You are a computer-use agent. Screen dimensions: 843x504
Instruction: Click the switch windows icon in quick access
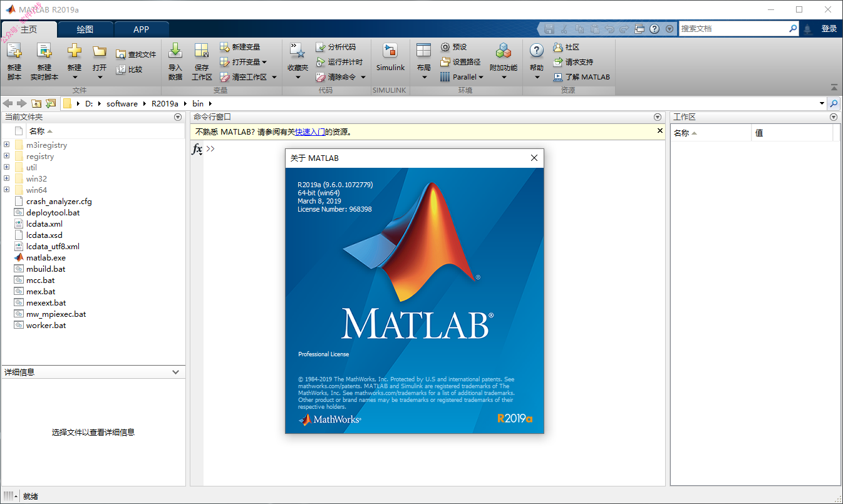point(639,29)
